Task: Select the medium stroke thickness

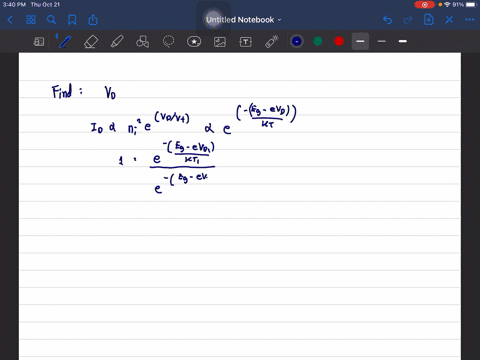Action: (360, 41)
